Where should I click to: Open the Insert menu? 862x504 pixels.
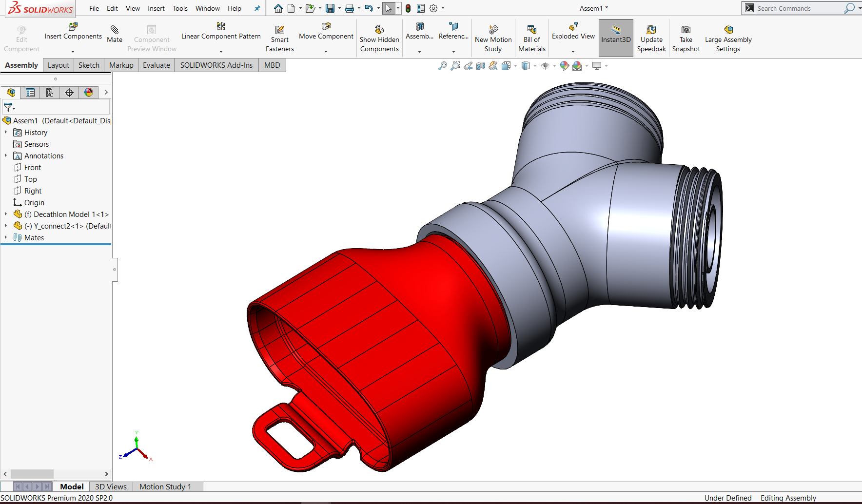[156, 8]
